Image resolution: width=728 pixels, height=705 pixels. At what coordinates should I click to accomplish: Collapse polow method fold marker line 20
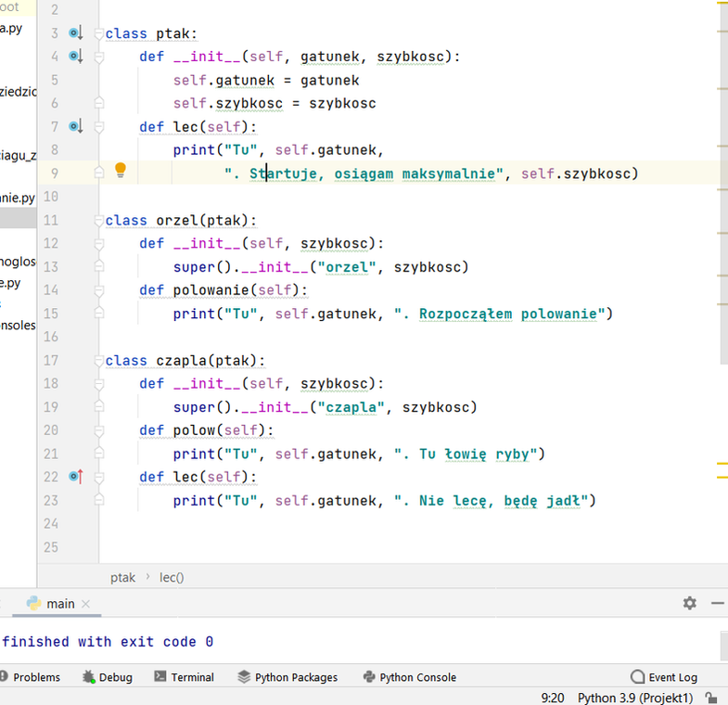tap(98, 430)
